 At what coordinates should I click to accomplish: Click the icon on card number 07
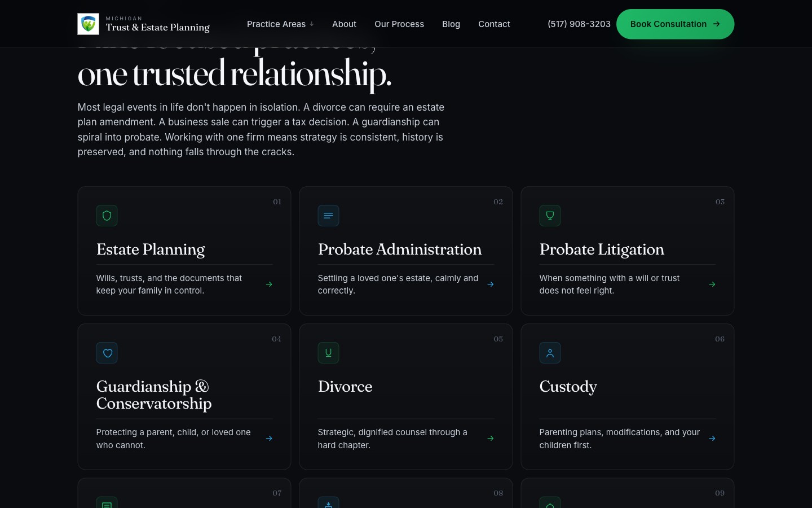pos(107,502)
